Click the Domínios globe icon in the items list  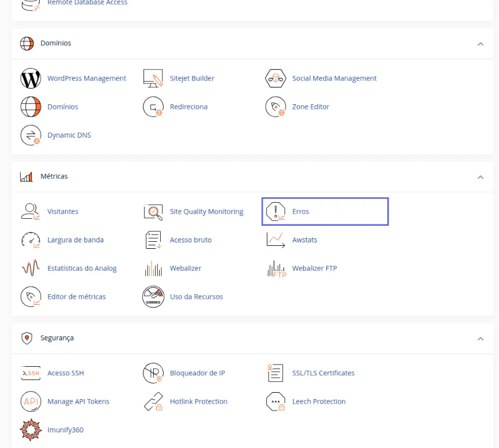tap(31, 107)
